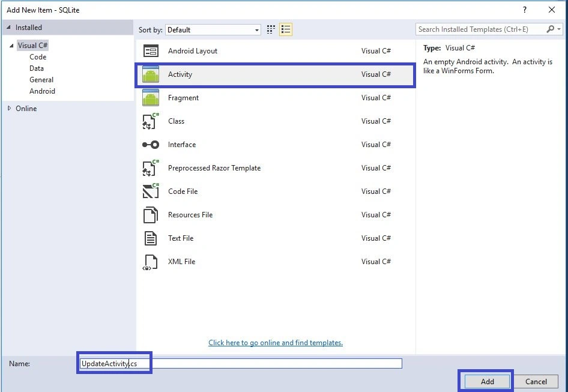Viewport: 568px width, 392px height.
Task: Open the help question mark button
Action: 525,10
